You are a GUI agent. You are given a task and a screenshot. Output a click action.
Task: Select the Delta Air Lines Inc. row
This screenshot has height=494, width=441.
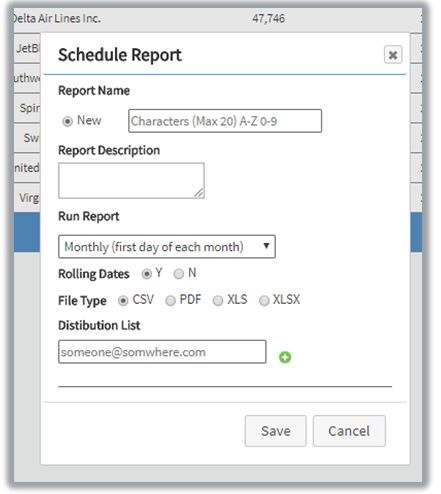[218, 19]
